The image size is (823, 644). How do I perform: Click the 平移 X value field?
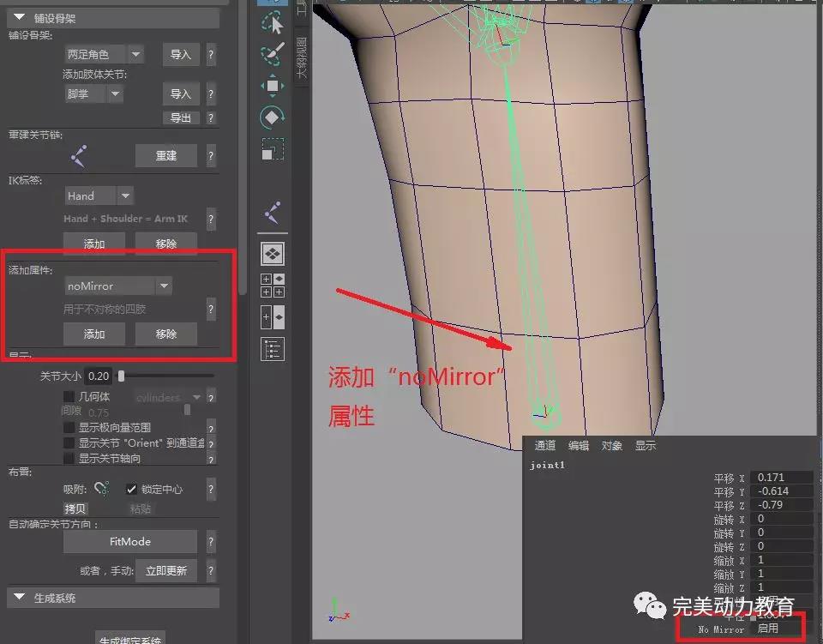(780, 478)
